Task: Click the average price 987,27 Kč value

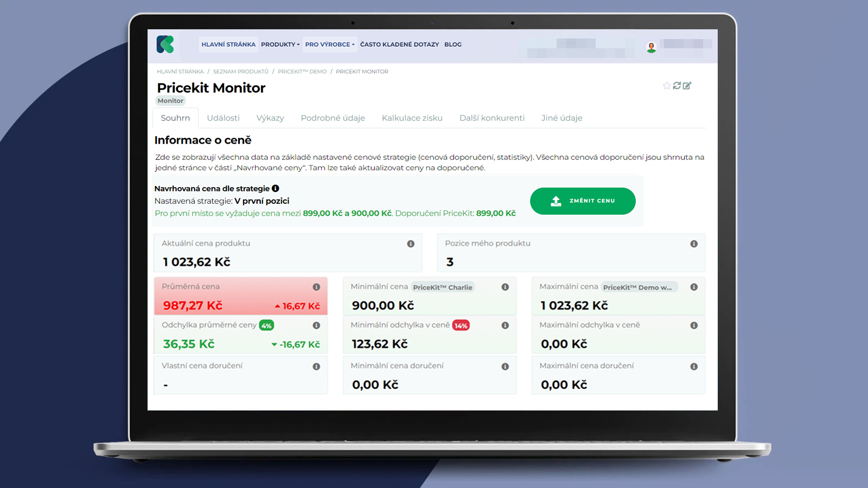Action: pyautogui.click(x=193, y=306)
